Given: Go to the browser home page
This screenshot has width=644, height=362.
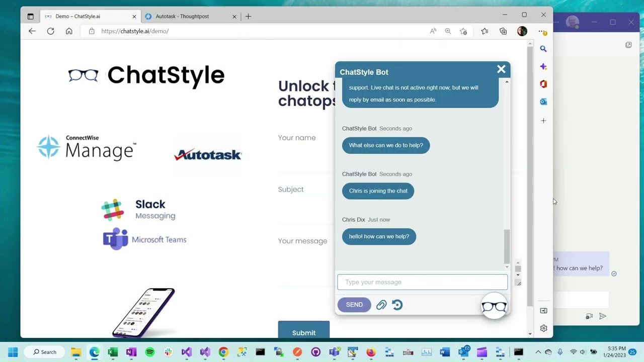Looking at the screenshot, I should 69,31.
